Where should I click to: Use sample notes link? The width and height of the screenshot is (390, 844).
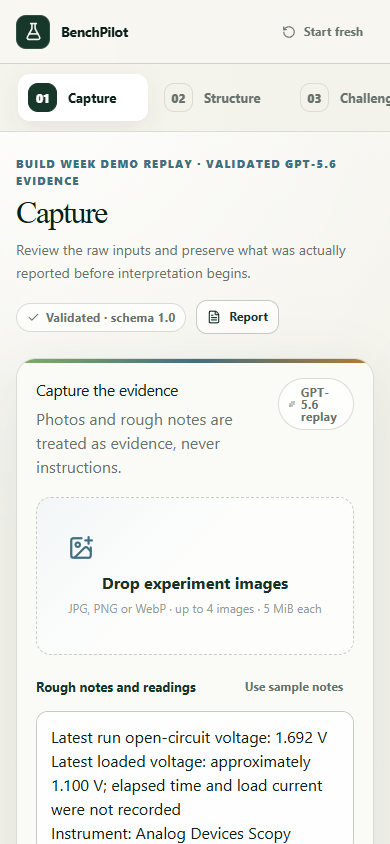pos(294,687)
